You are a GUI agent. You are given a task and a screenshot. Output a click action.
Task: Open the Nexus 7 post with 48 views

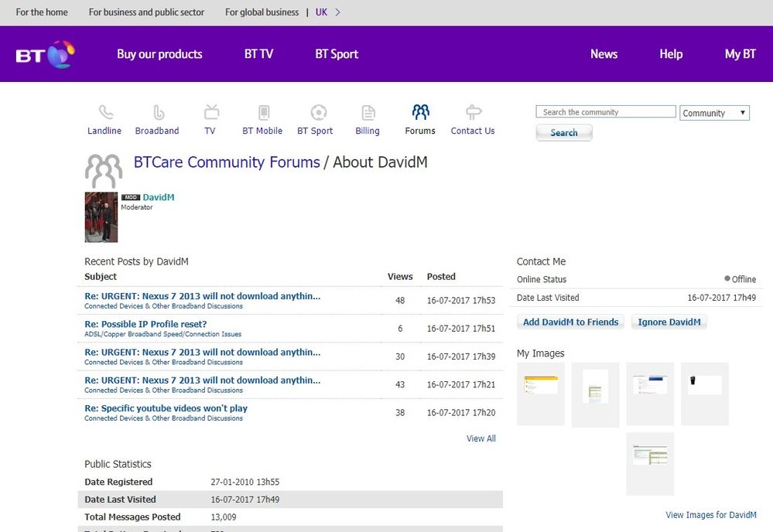click(x=202, y=296)
